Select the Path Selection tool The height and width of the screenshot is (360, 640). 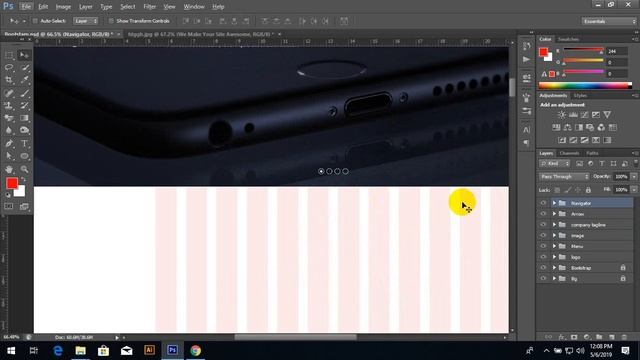9,156
